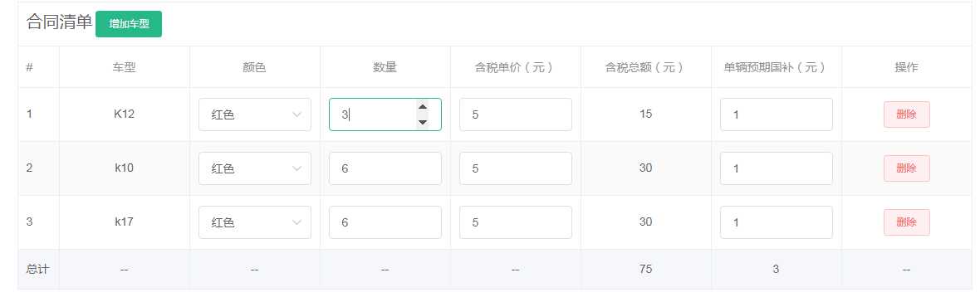Open the color dropdown for k17 row
The image size is (980, 302).
pos(255,222)
